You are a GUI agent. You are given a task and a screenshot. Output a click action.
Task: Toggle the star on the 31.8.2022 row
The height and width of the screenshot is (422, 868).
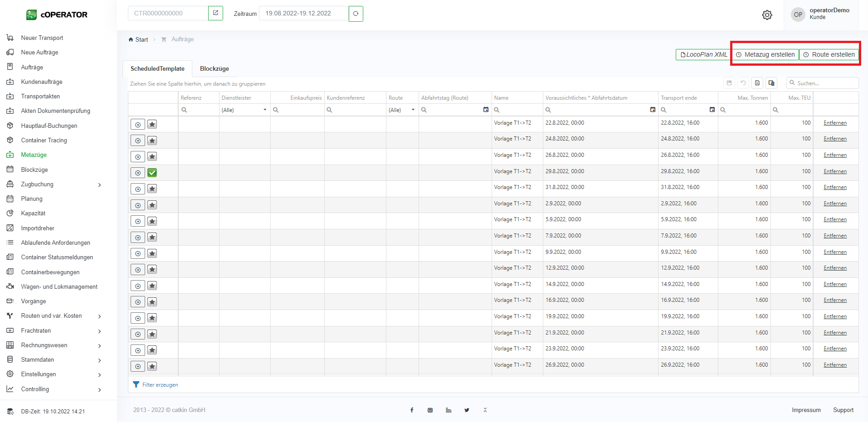point(152,189)
